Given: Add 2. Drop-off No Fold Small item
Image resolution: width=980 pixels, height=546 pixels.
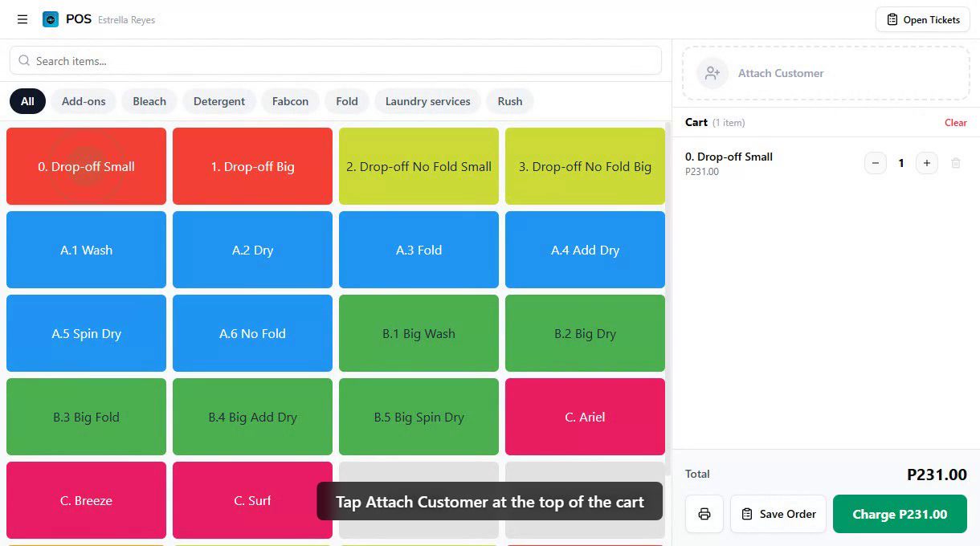Looking at the screenshot, I should [419, 166].
